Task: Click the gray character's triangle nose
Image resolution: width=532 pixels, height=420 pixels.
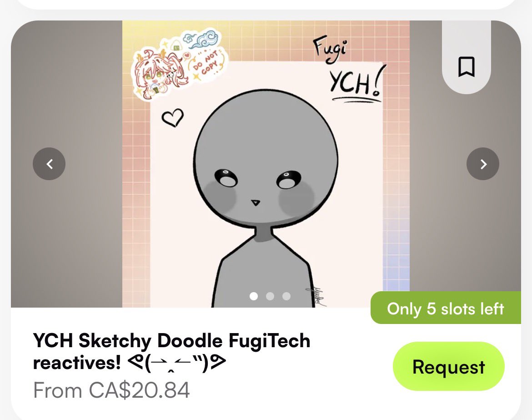Action: pos(256,202)
